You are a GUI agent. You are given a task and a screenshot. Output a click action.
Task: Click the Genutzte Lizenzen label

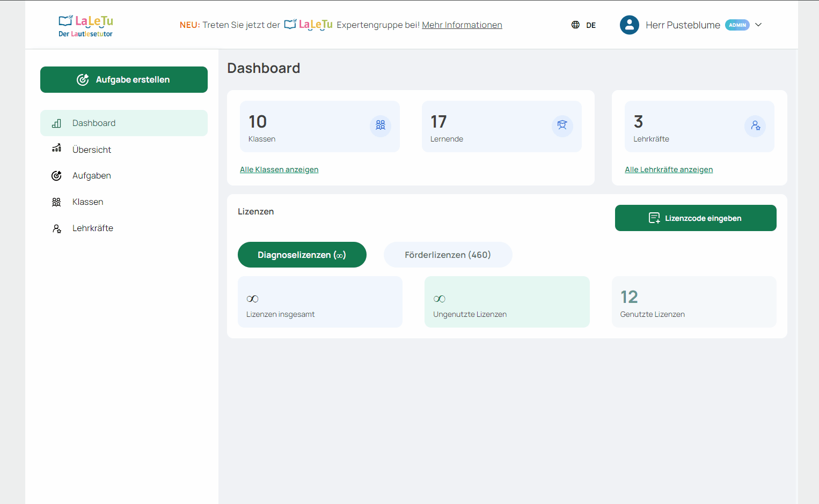click(x=653, y=314)
